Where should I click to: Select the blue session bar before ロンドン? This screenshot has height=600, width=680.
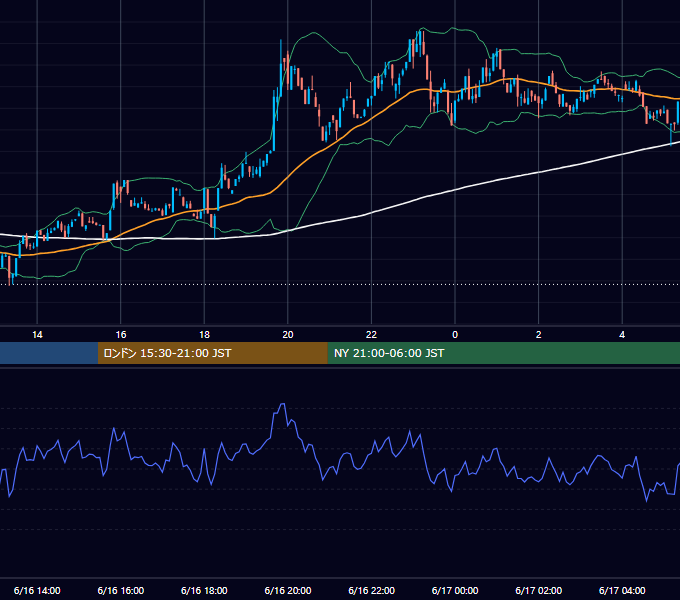pyautogui.click(x=49, y=353)
